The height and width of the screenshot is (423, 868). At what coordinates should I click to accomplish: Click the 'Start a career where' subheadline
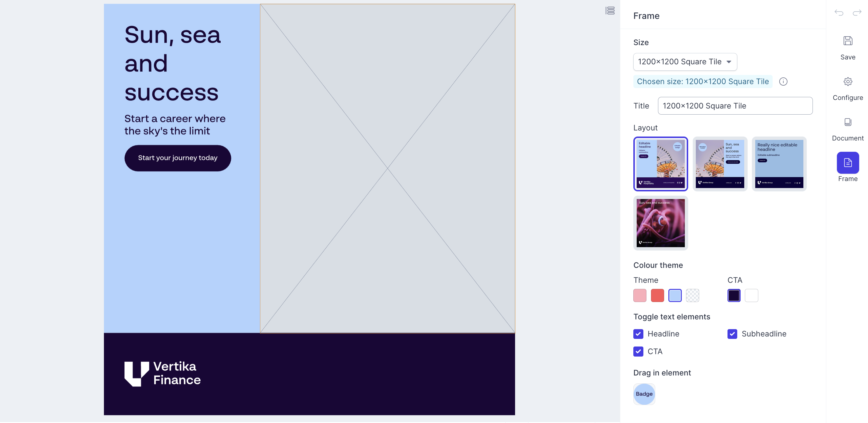tap(175, 125)
